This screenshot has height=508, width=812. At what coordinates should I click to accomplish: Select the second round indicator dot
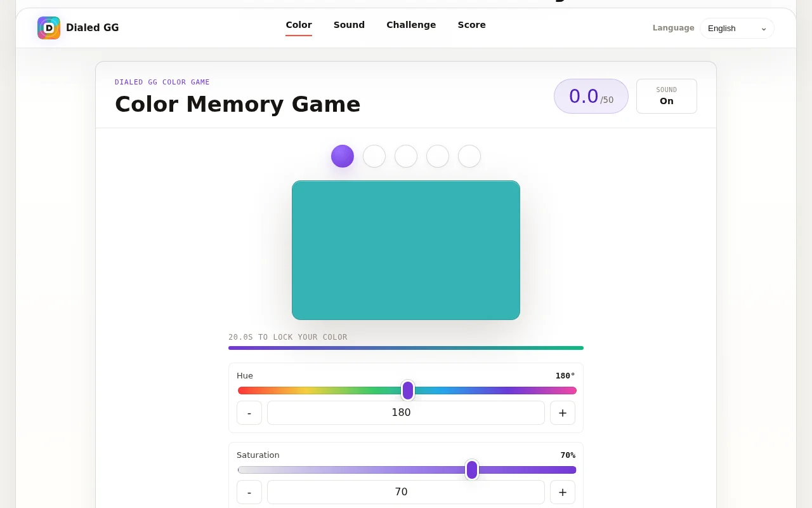coord(374,156)
